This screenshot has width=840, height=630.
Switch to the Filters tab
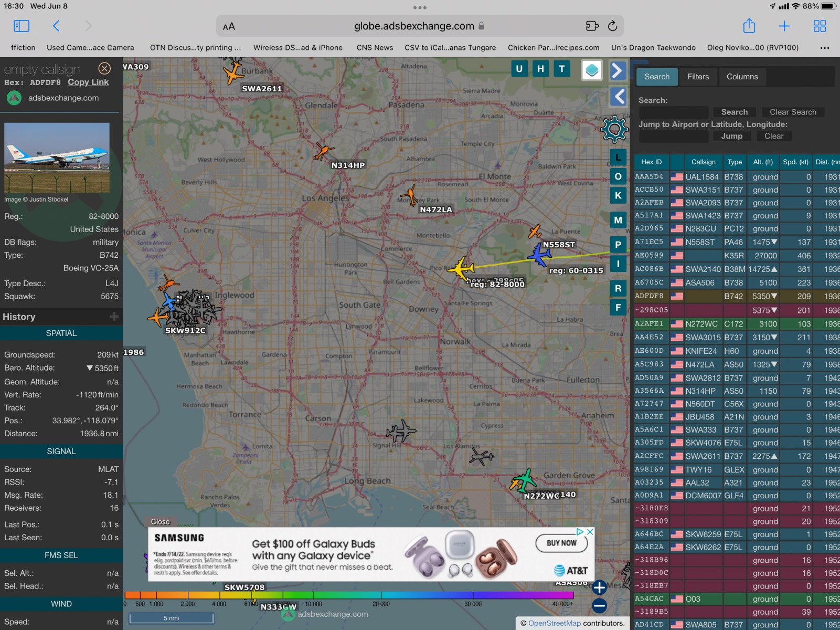[x=698, y=77]
